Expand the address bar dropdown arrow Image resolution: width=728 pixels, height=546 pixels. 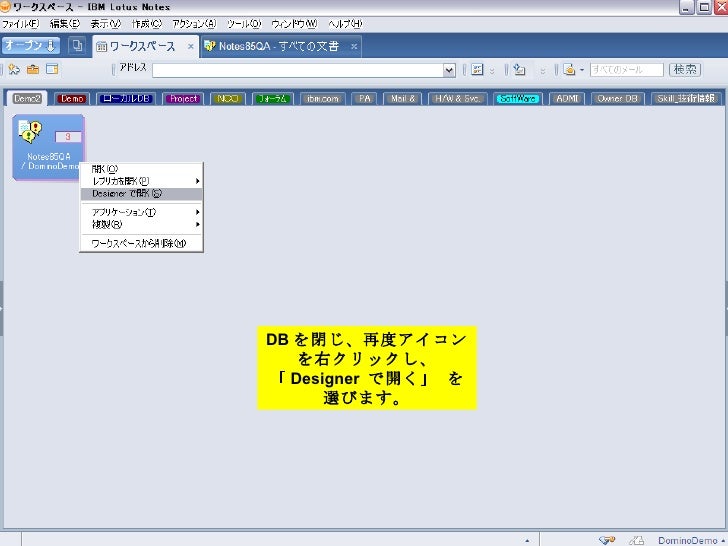pos(449,70)
